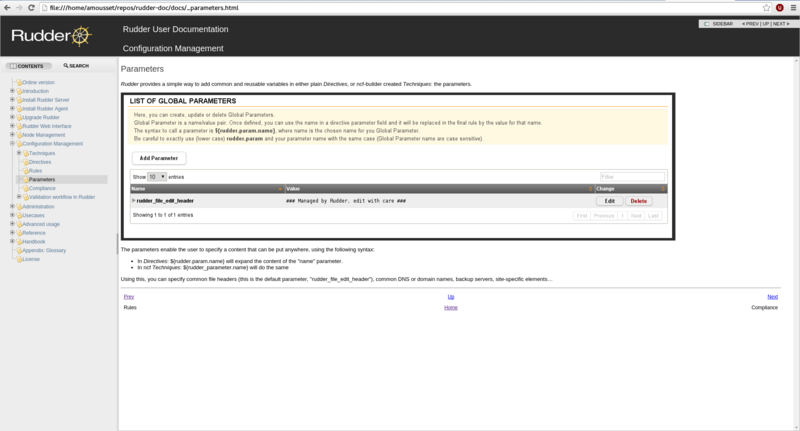Open the Handbook chapter
The width and height of the screenshot is (800, 431).
(34, 241)
